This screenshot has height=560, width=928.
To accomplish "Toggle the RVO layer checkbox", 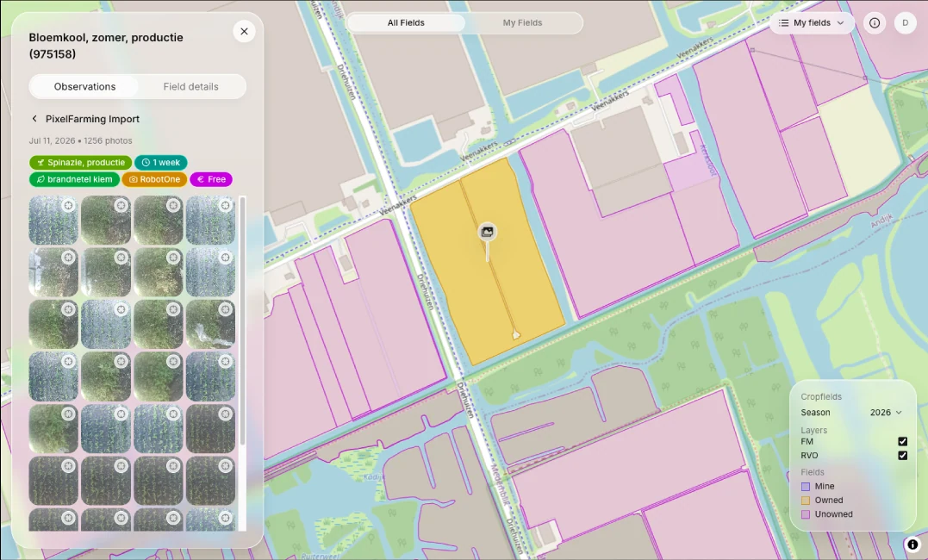I will coord(902,456).
